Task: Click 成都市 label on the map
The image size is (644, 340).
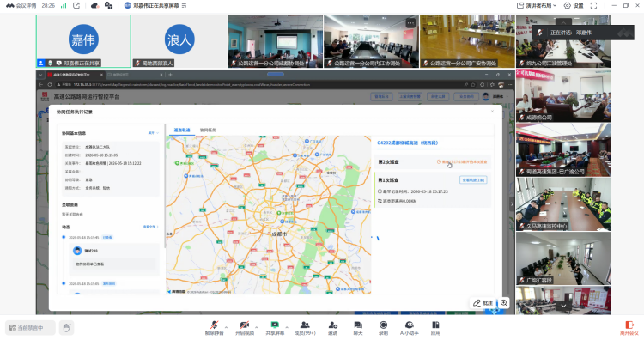Action: [x=279, y=234]
